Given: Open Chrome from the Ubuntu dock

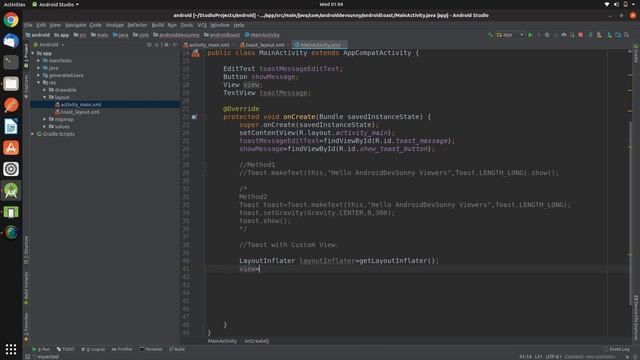Looking at the screenshot, I should 11,20.
